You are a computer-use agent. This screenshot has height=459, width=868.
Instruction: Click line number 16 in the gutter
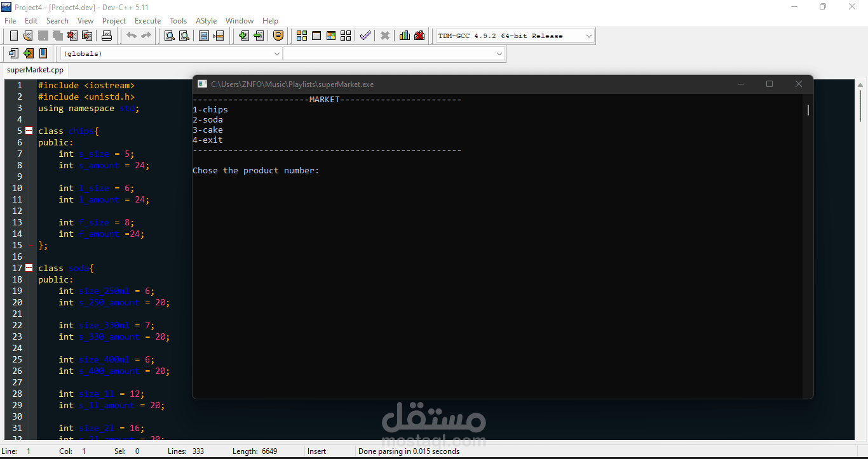17,256
